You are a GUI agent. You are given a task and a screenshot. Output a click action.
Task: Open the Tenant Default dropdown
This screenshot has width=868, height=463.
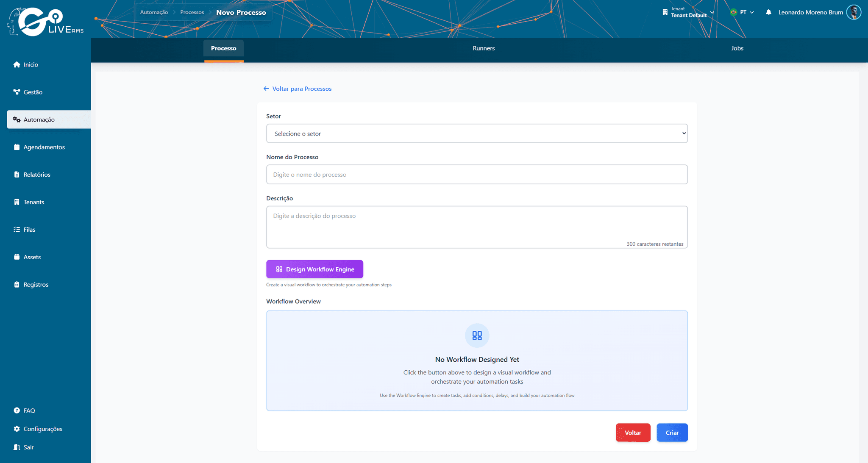tap(688, 12)
